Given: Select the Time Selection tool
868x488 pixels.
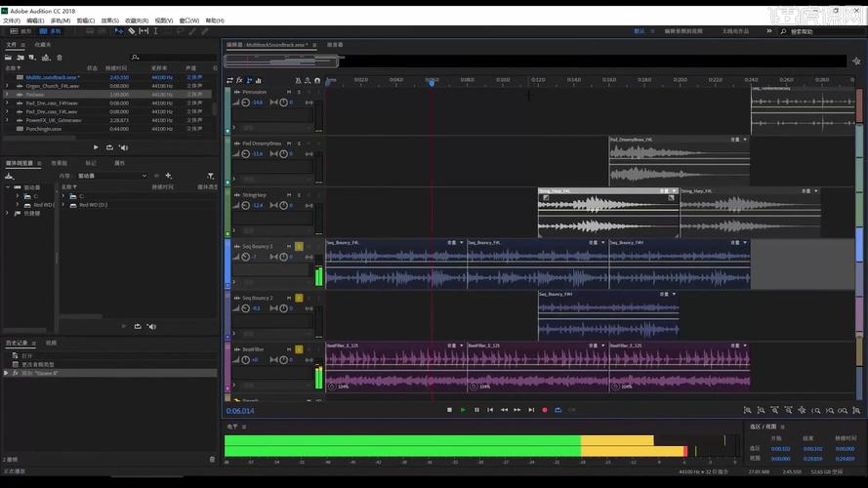Looking at the screenshot, I should pos(157,31).
